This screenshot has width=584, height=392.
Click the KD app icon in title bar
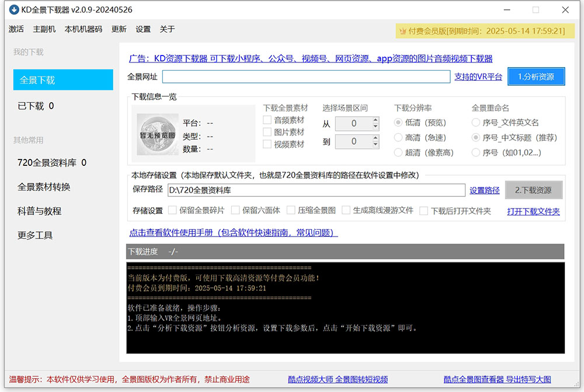point(13,10)
